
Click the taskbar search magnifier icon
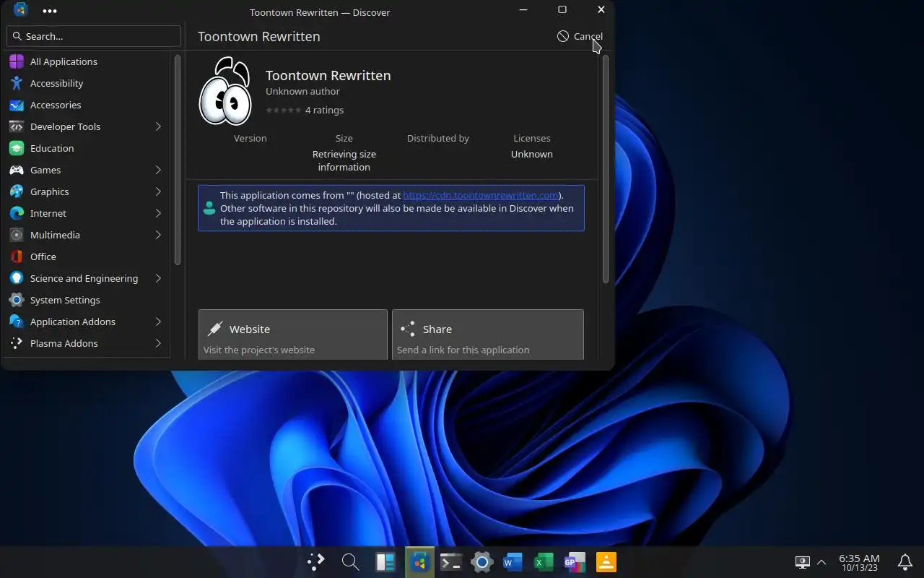click(x=350, y=562)
